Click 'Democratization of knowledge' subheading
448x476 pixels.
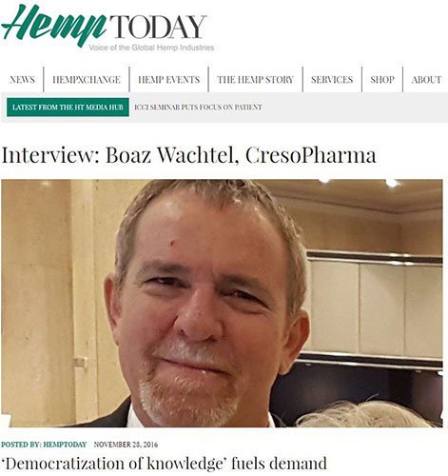tap(164, 464)
